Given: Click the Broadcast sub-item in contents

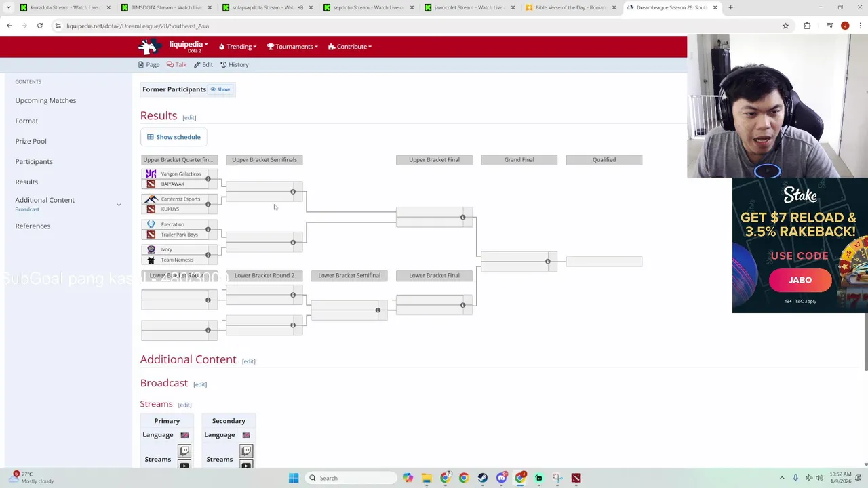Looking at the screenshot, I should (x=27, y=209).
